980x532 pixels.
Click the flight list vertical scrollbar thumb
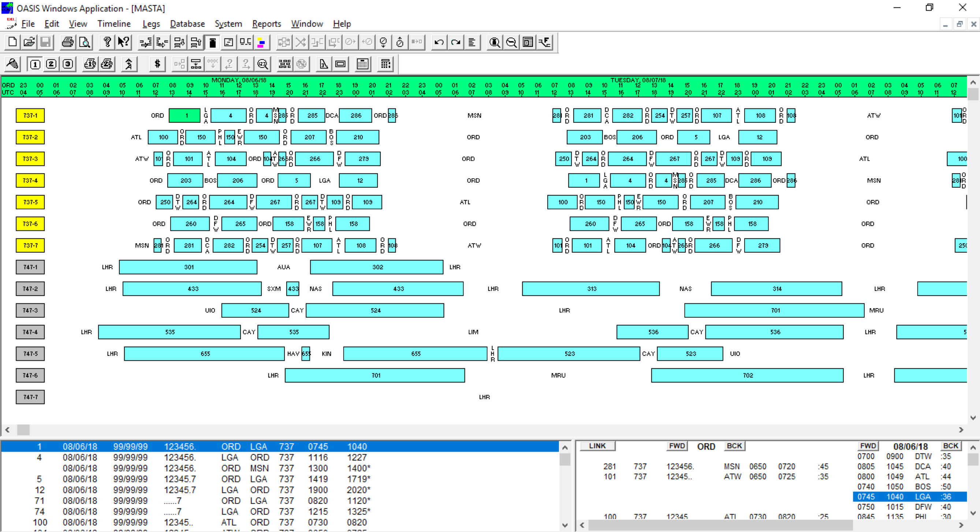[564, 459]
